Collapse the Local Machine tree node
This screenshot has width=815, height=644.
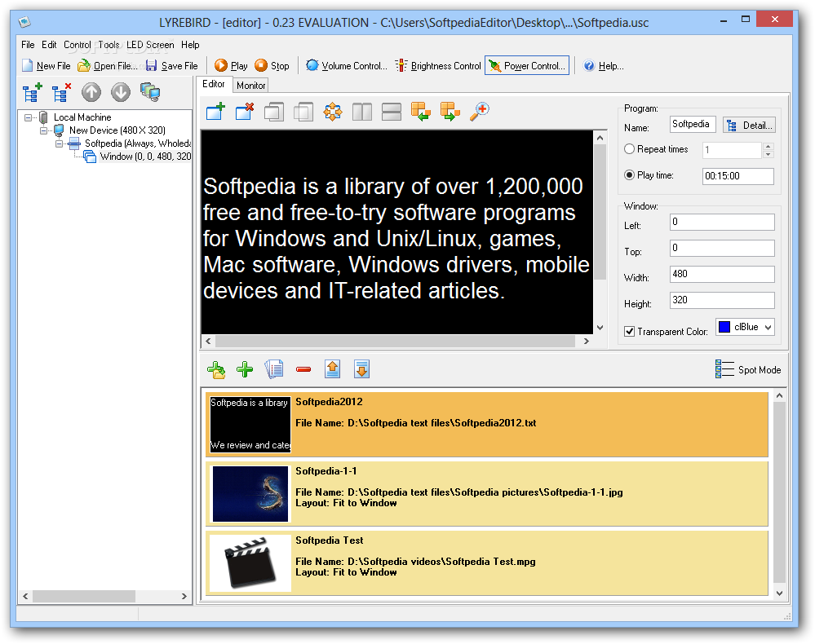(x=28, y=117)
